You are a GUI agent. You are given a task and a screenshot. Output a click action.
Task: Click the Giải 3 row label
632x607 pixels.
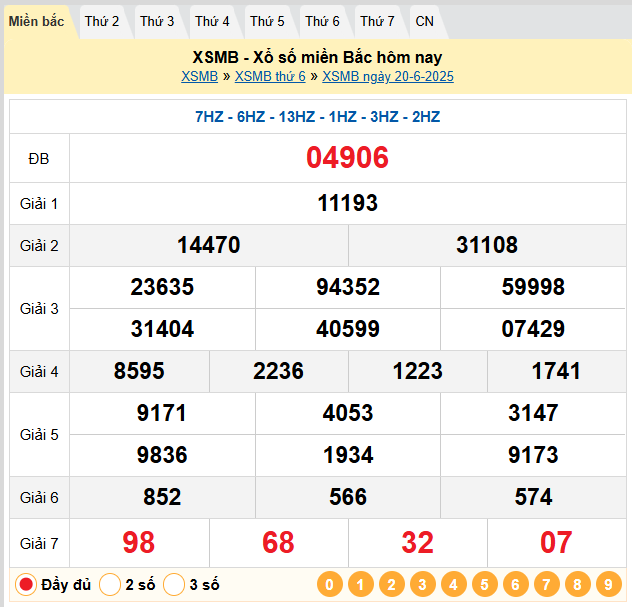point(39,309)
